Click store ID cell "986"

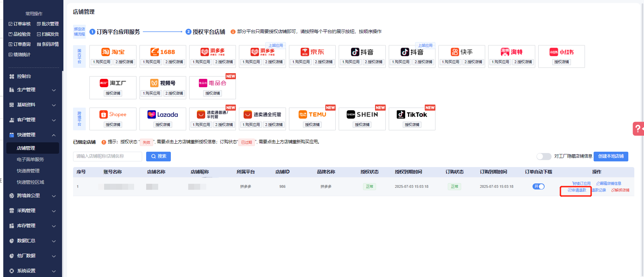tap(282, 186)
